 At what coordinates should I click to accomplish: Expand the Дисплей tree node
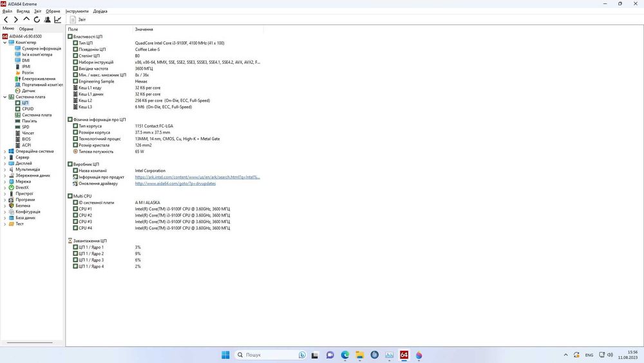(x=5, y=163)
